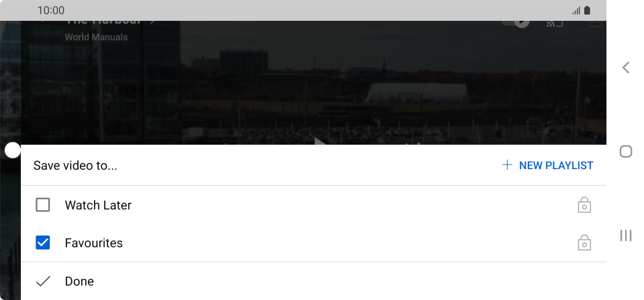This screenshot has height=300, width=644.
Task: Click the white video progress scrubber
Action: [13, 150]
